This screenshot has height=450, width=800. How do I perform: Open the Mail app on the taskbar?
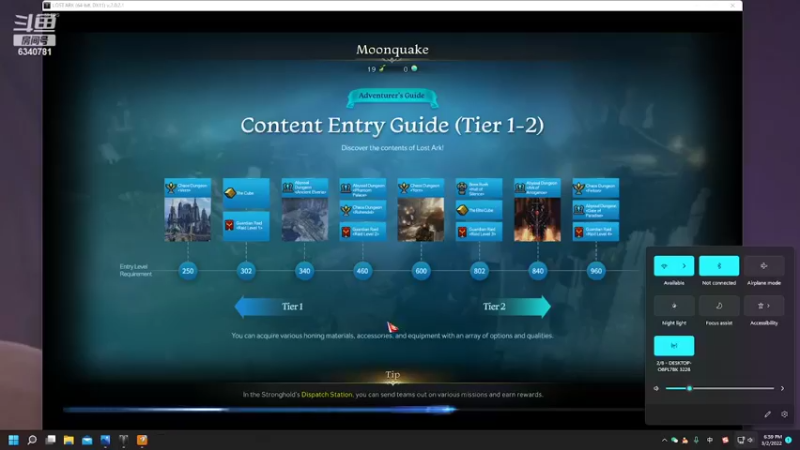[87, 440]
